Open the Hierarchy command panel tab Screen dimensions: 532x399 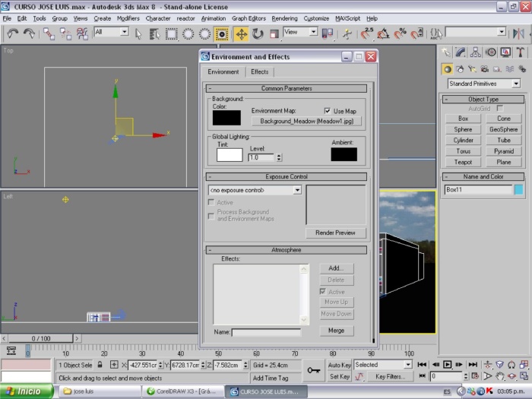pyautogui.click(x=475, y=52)
